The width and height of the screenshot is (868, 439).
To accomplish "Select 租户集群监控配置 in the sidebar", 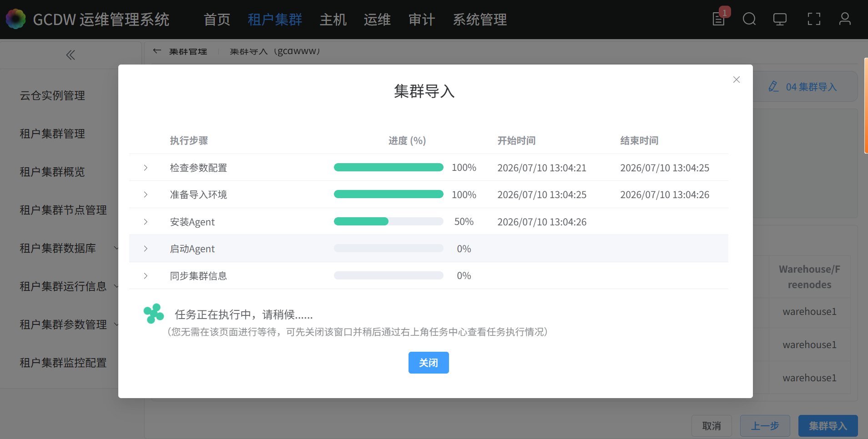I will click(x=63, y=363).
